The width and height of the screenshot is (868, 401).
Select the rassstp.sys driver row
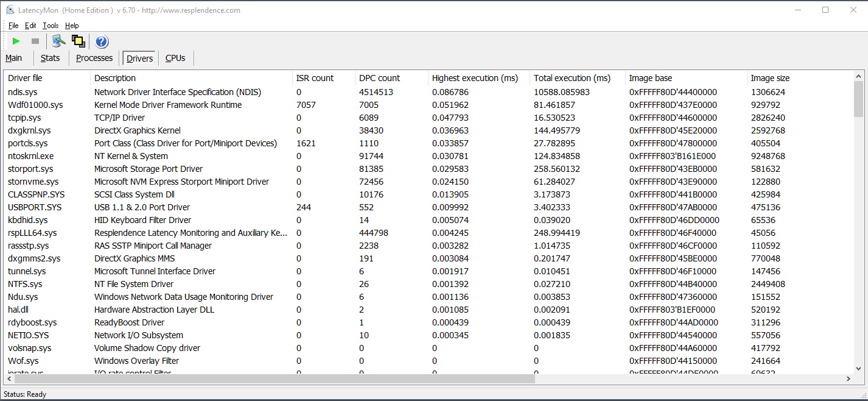pyautogui.click(x=429, y=246)
